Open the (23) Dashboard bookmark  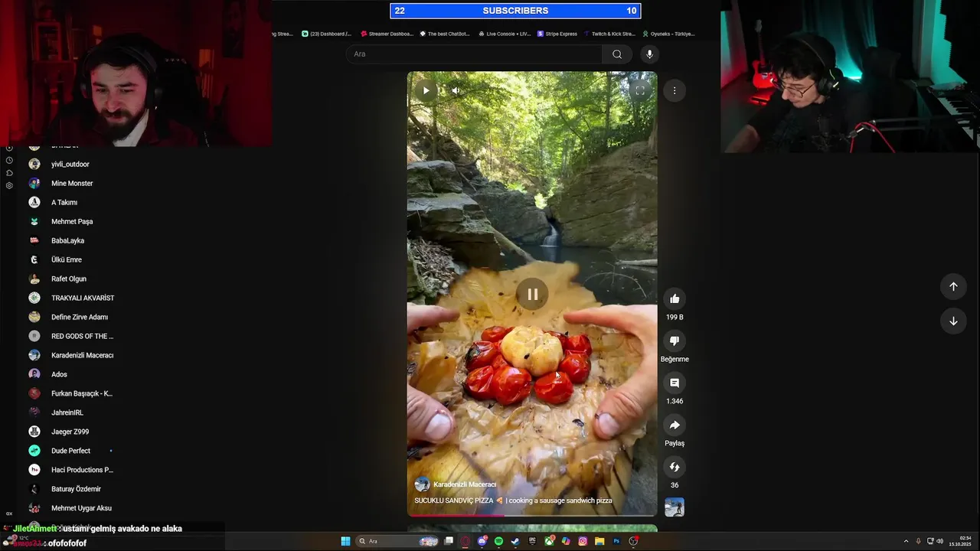coord(327,34)
